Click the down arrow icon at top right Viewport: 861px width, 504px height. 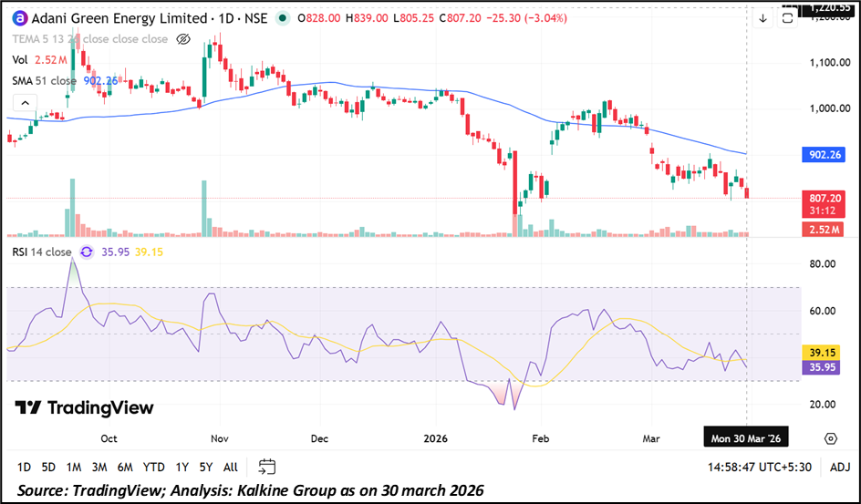pyautogui.click(x=762, y=18)
